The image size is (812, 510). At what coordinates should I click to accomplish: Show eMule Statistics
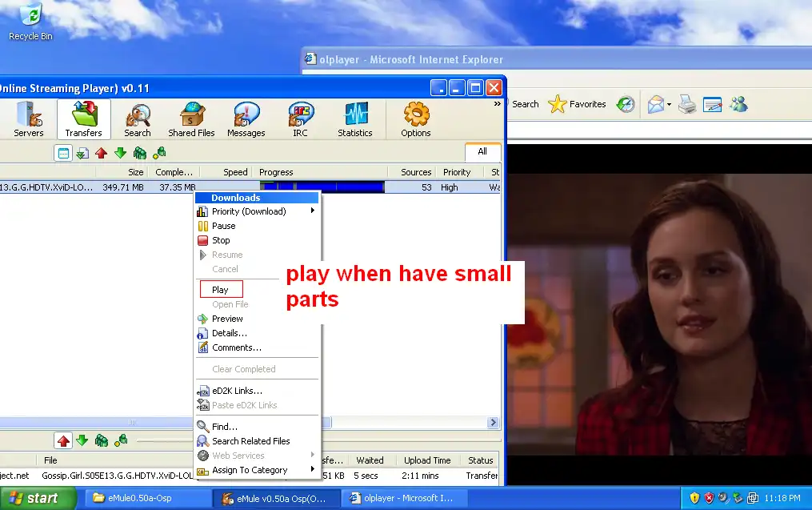(354, 120)
